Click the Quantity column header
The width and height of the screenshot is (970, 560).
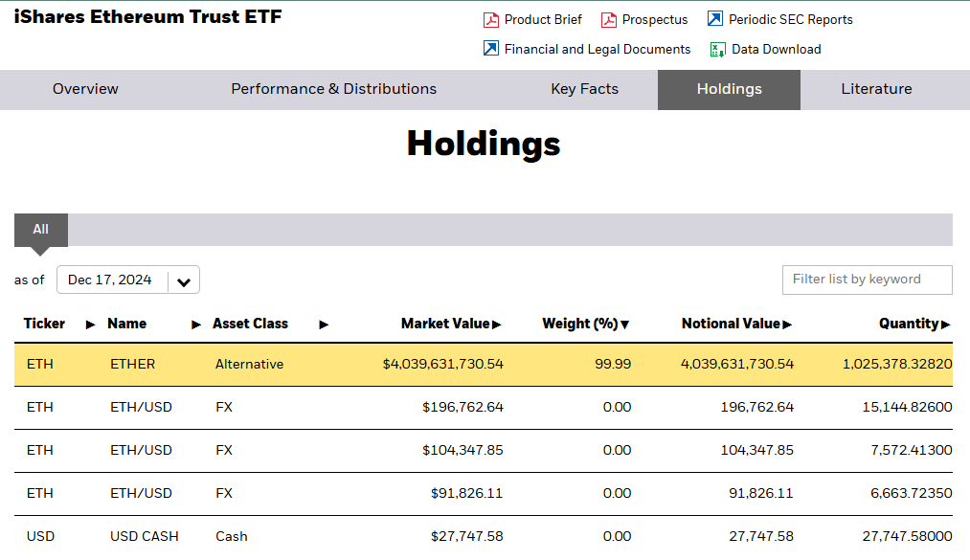(x=909, y=324)
